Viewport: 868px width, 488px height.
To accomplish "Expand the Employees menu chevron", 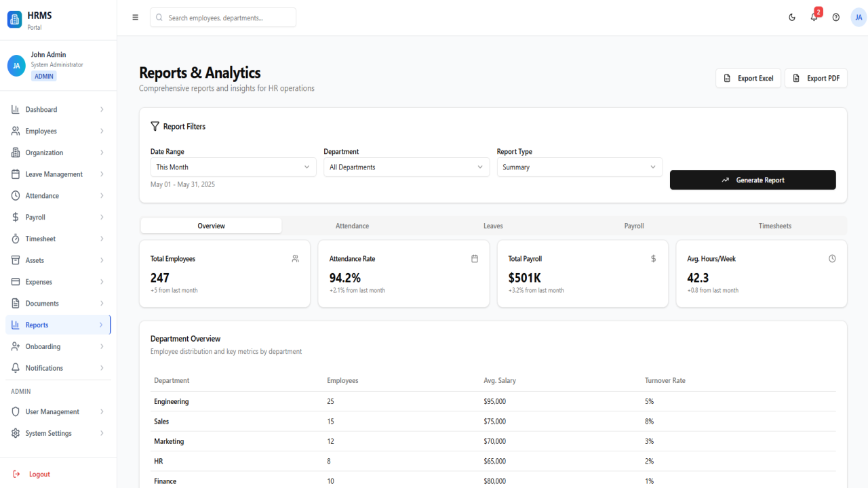I will tap(102, 131).
